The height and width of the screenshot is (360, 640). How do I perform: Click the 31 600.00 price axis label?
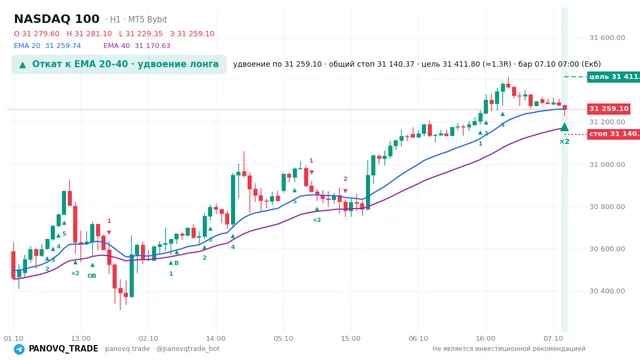(x=607, y=38)
